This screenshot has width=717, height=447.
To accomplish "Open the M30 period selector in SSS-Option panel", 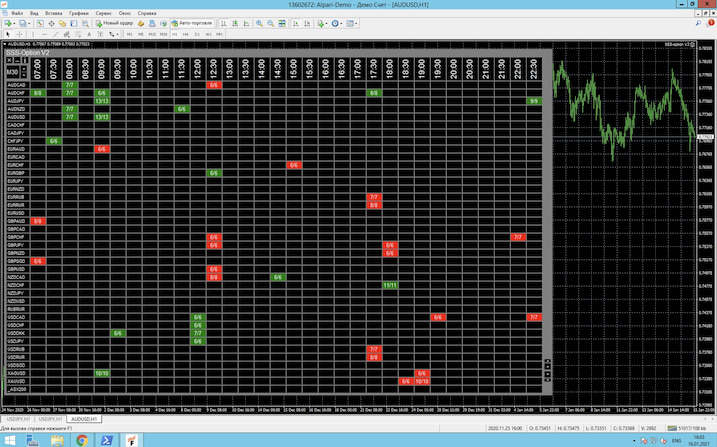I will (12, 72).
